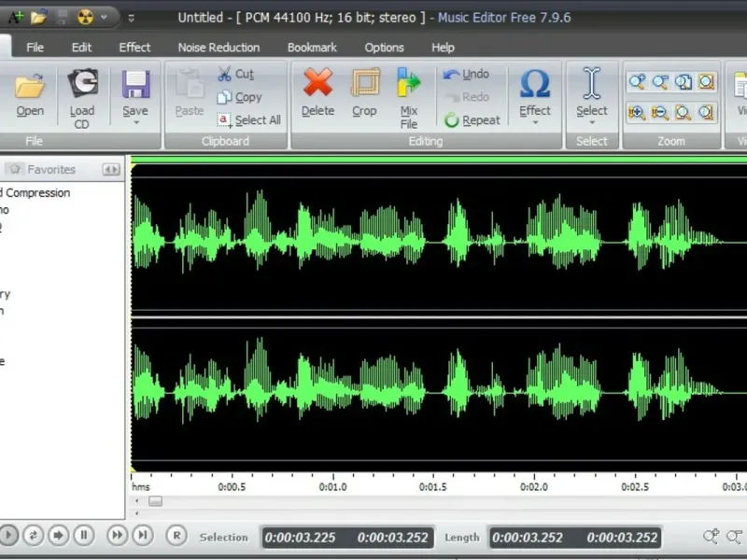Click the Cut scissors icon
Screen dimensions: 747x560
click(225, 74)
